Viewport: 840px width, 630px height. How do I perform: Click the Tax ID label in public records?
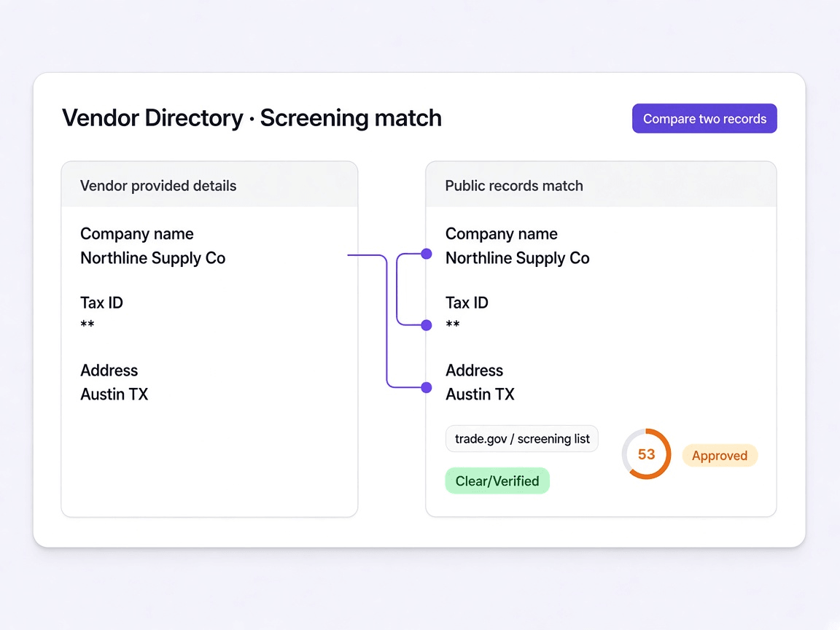(x=467, y=303)
